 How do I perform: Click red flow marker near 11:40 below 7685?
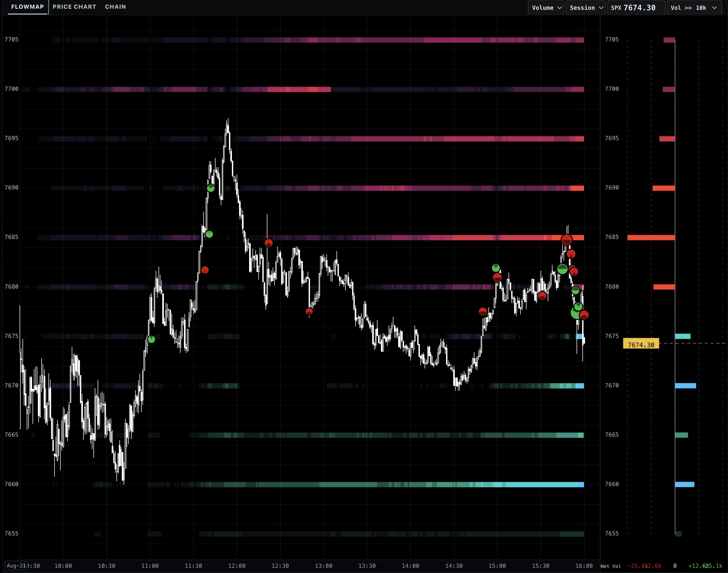(205, 270)
